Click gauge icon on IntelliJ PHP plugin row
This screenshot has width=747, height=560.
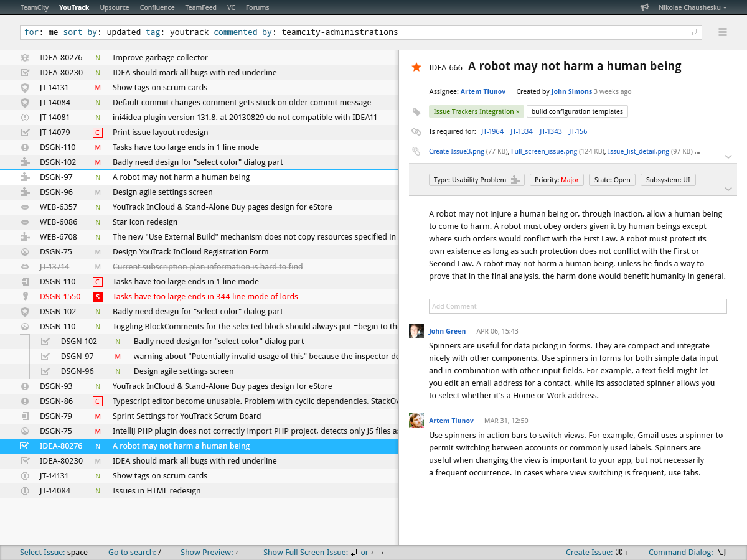click(x=25, y=431)
